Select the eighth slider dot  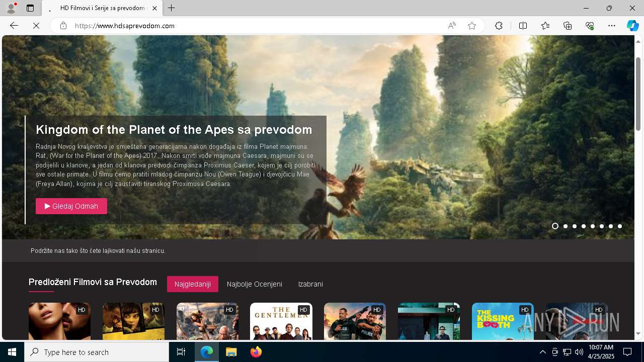tap(620, 226)
